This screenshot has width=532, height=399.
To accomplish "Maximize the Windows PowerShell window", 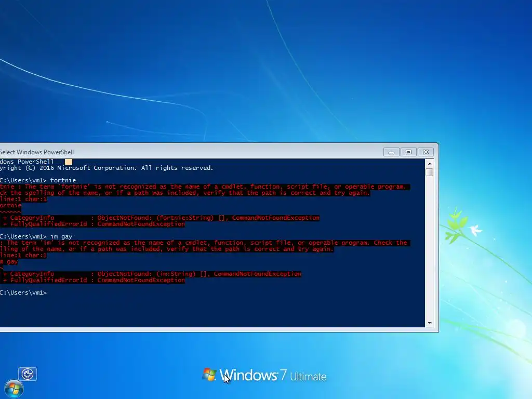I will click(408, 152).
